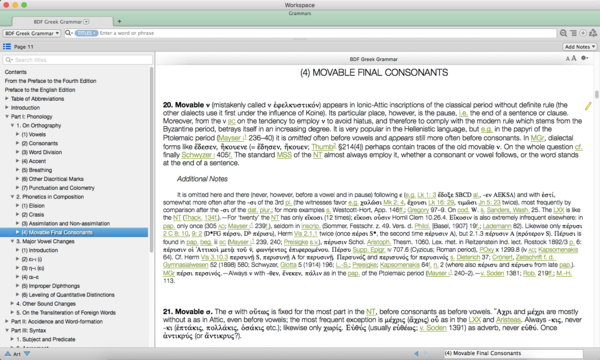Open the search magnifier options menu

[68, 33]
